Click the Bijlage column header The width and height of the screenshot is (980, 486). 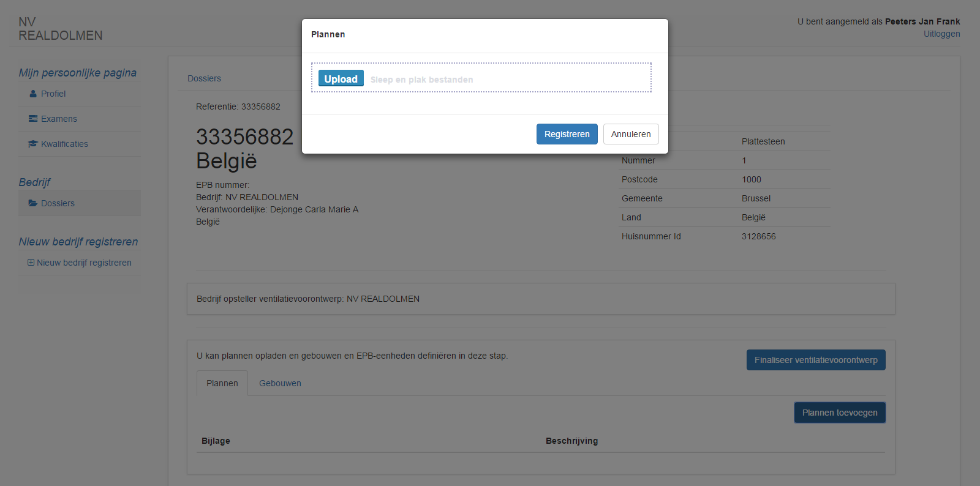click(216, 441)
